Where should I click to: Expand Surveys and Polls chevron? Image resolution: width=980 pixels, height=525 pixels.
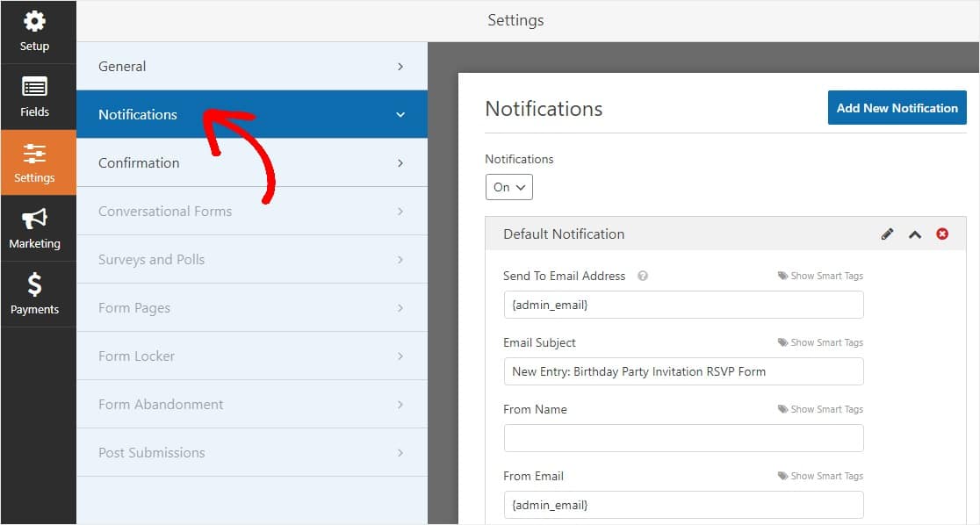400,259
